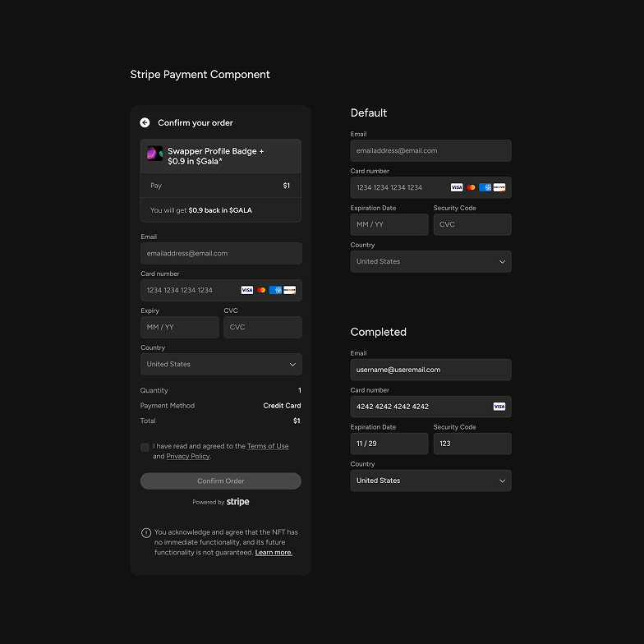Image resolution: width=644 pixels, height=644 pixels.
Task: Follow the Learn more link
Action: pos(274,553)
